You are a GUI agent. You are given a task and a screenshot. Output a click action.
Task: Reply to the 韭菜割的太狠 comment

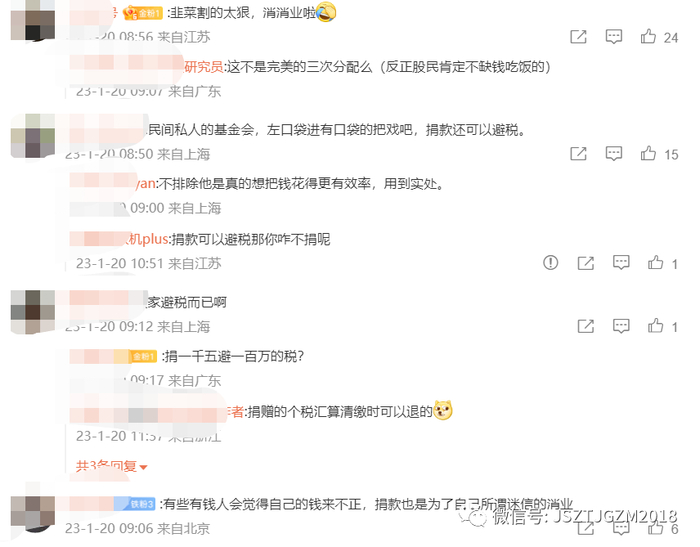(x=614, y=37)
